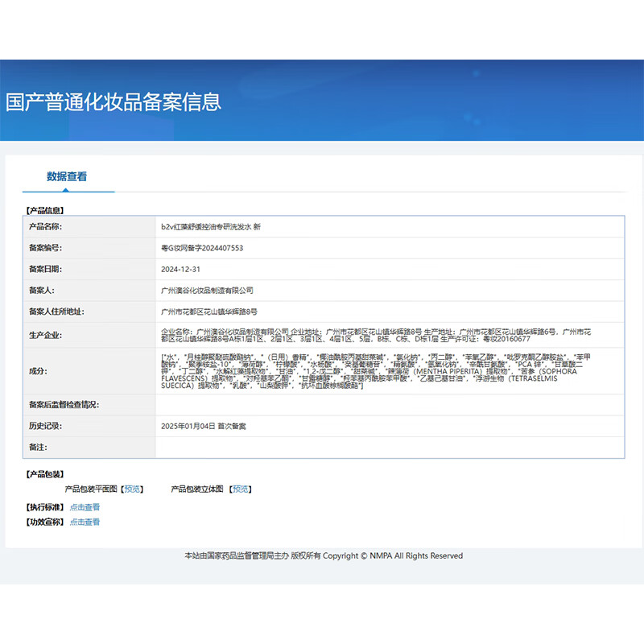This screenshot has height=644, width=644.
Task: Click 预览 link for 产品包装平面图
Action: [x=133, y=489]
